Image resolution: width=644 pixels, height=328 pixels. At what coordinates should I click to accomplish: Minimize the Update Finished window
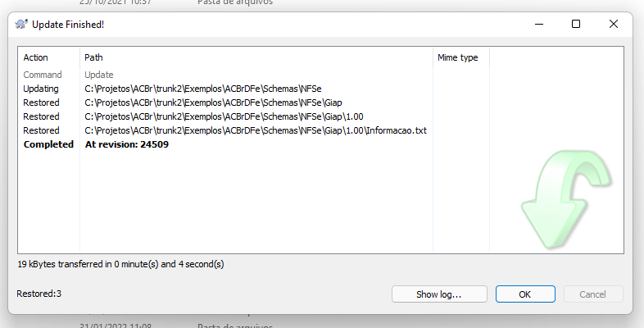point(539,25)
